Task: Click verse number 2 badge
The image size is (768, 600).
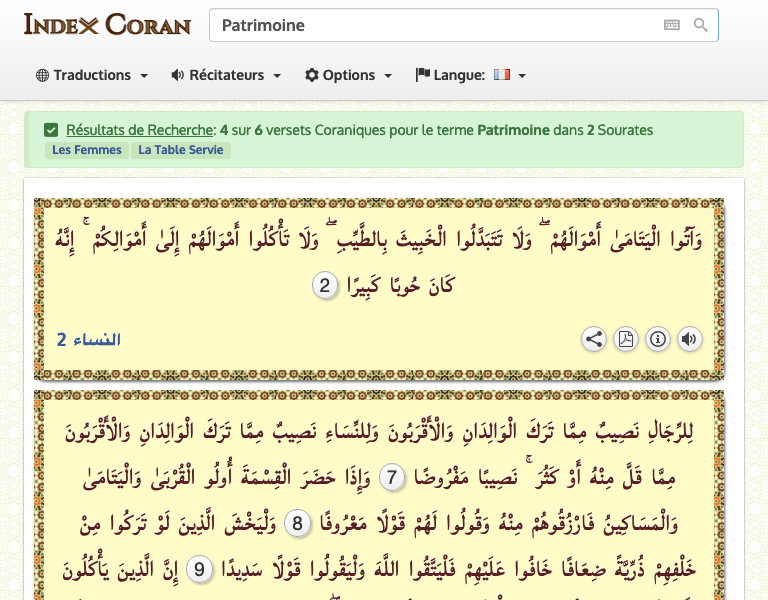Action: (325, 286)
